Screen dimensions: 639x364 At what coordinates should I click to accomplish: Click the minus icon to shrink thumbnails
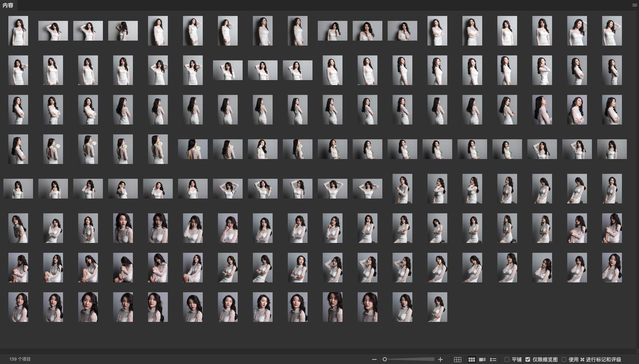pos(374,359)
